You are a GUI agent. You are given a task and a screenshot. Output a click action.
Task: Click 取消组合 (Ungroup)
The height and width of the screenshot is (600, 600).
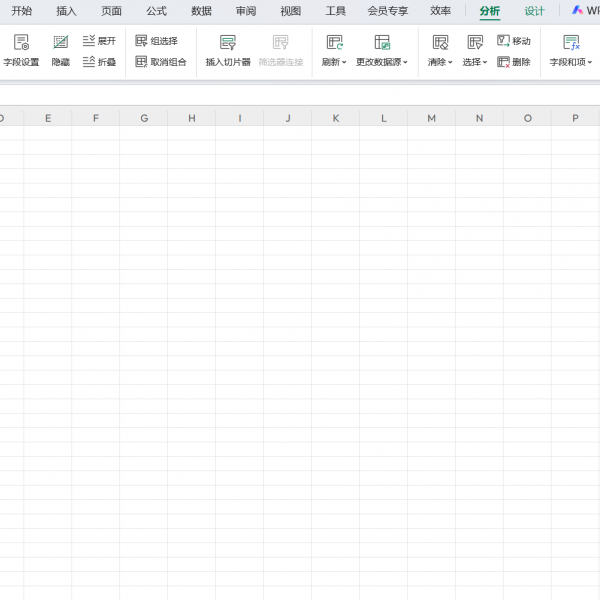tap(161, 62)
